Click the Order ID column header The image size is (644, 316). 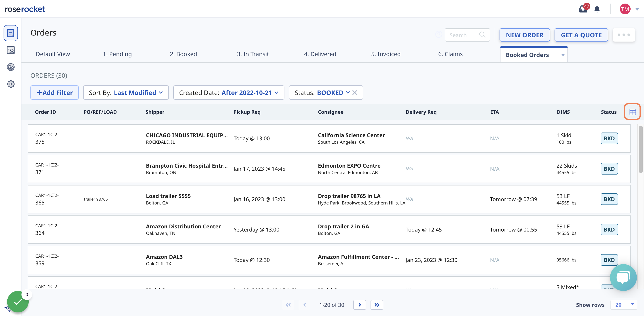[45, 112]
